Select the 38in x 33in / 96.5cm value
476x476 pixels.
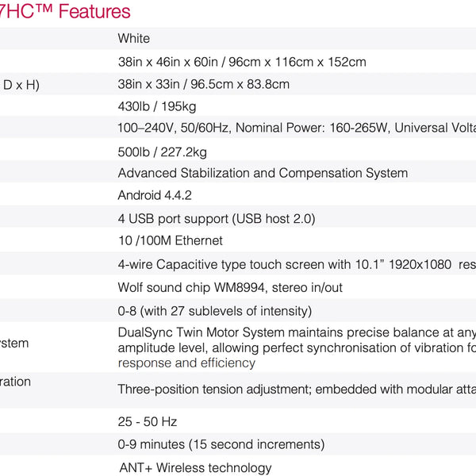[203, 84]
